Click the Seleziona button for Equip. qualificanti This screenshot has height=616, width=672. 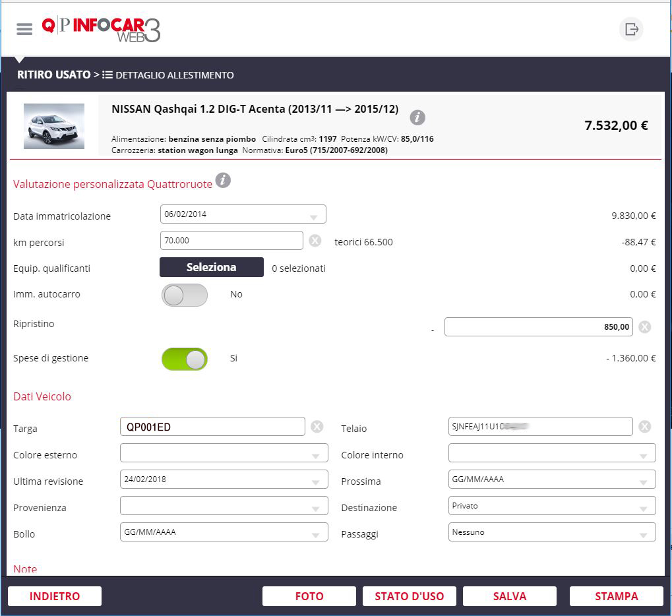pos(212,267)
